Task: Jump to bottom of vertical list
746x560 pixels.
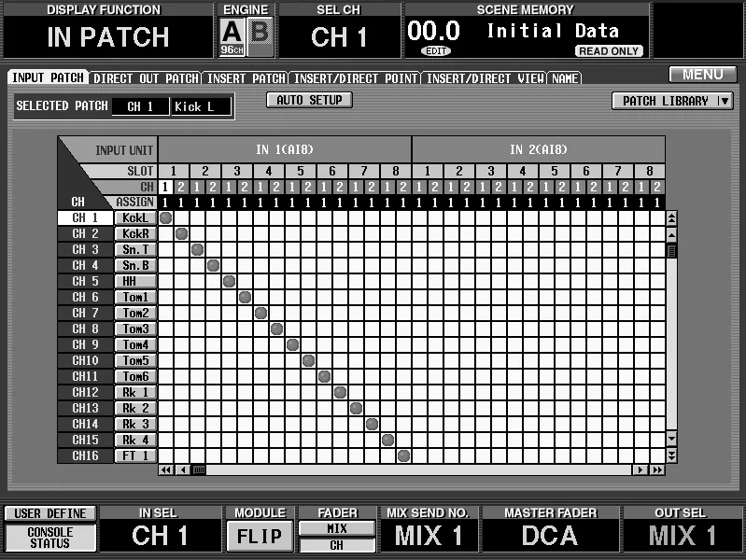Action: 671,455
